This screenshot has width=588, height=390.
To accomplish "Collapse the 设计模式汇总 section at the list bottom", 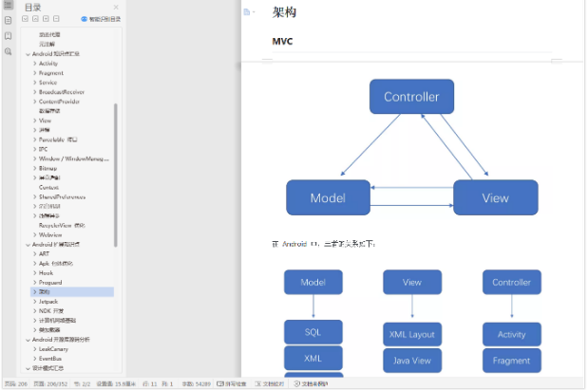I will click(28, 368).
